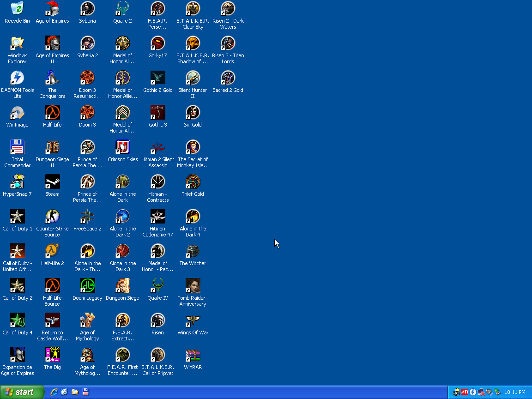Click Call of Duty 4 icon

(17, 320)
